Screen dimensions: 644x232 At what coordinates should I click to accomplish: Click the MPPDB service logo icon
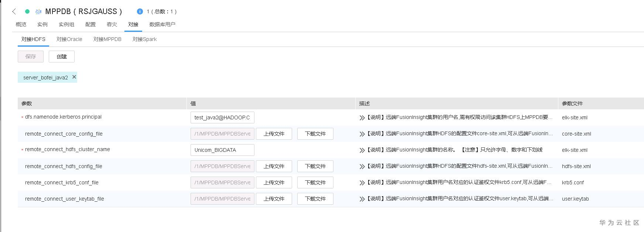pos(38,12)
